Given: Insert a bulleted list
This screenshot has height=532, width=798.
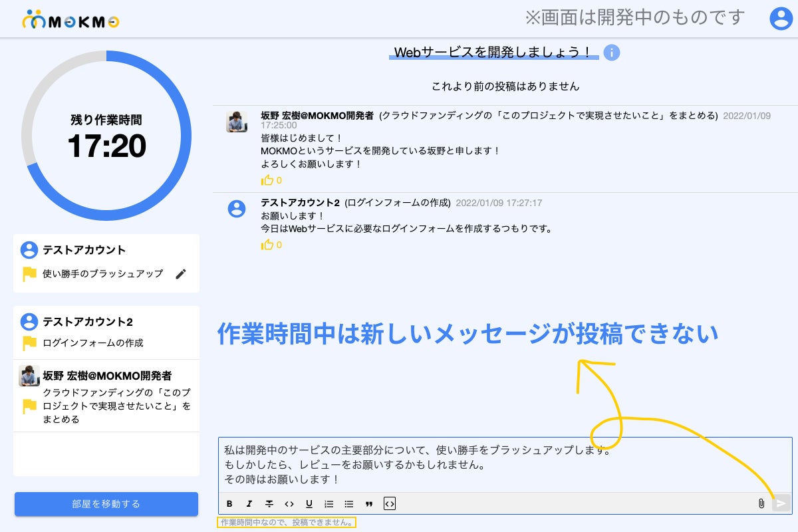Looking at the screenshot, I should point(348,503).
